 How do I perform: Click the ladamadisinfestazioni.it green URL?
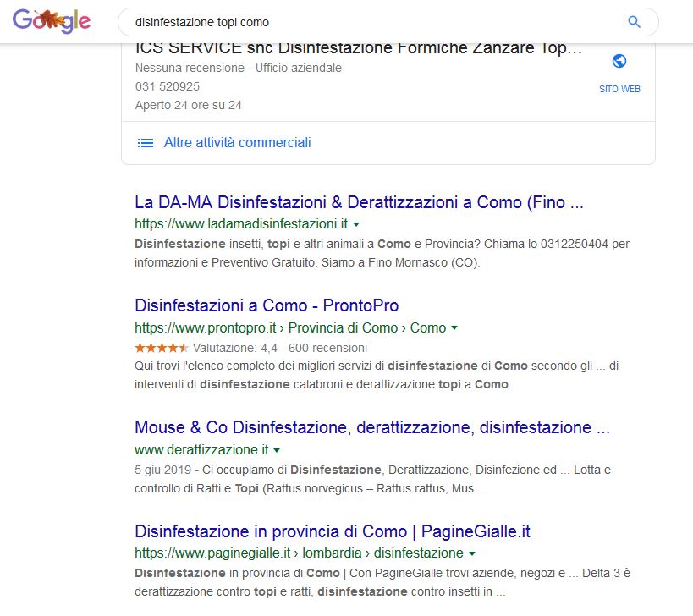coord(241,224)
